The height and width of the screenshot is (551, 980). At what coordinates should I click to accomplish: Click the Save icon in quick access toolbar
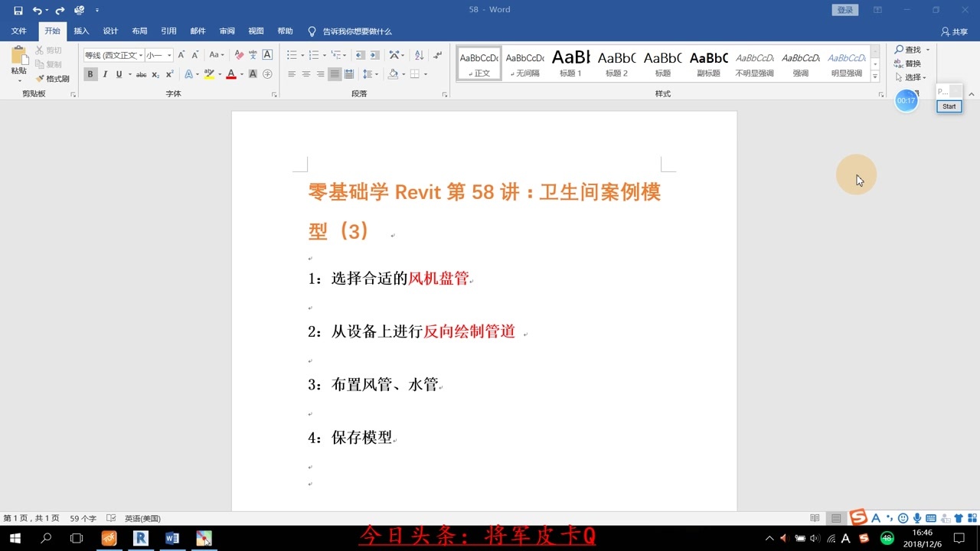pyautogui.click(x=18, y=11)
